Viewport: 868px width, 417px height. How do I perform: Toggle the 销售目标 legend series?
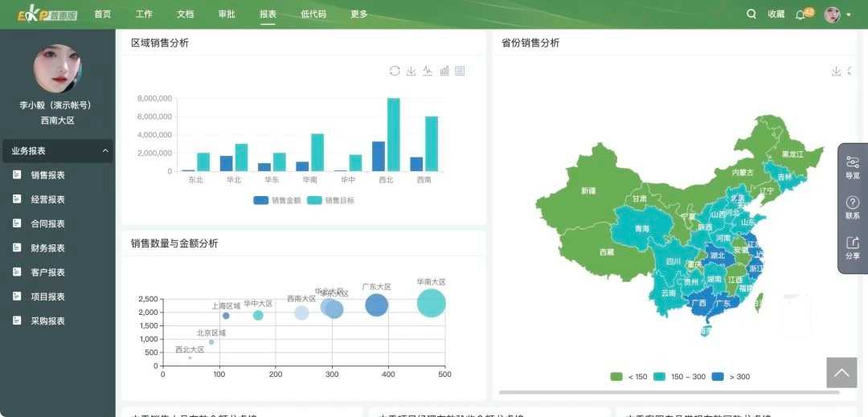(x=330, y=200)
